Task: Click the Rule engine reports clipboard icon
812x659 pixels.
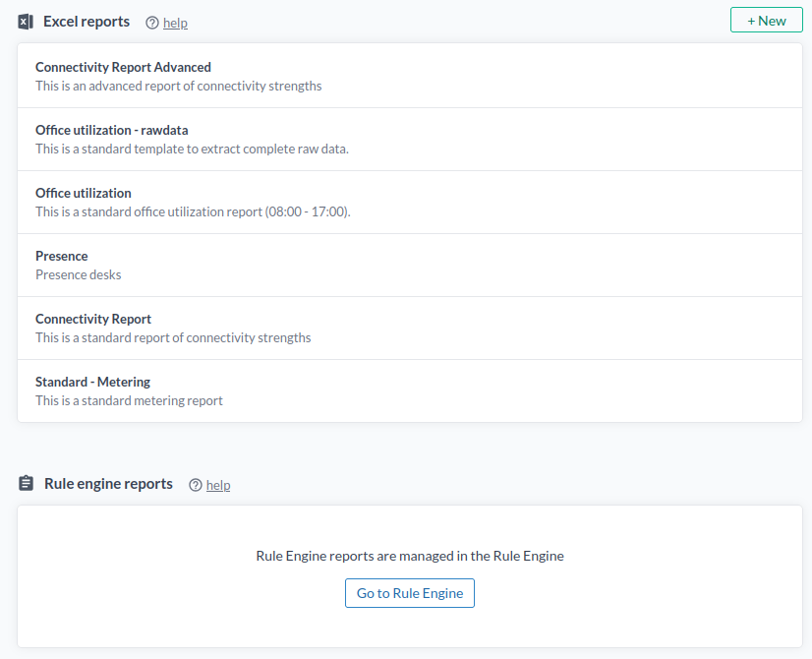Action: 26,483
